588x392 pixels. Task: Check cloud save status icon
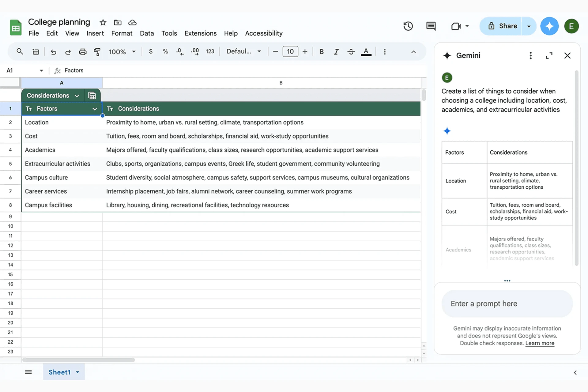pos(132,22)
